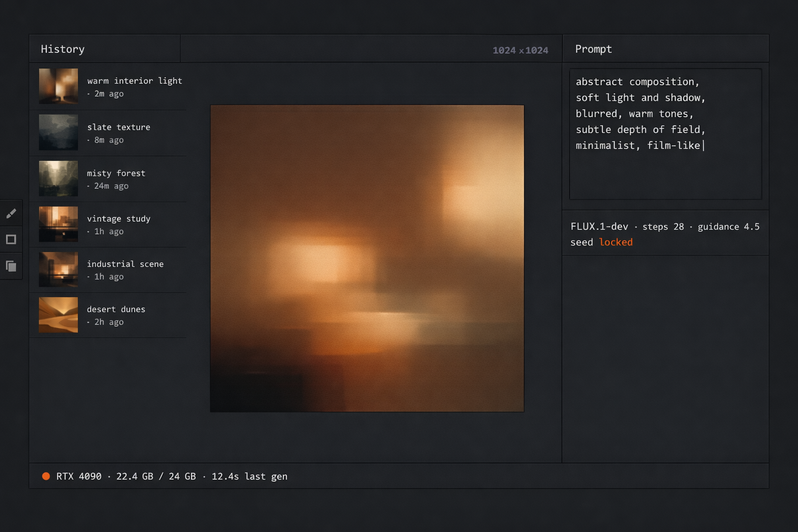
Task: Click the FLUX.1-dev model name
Action: click(599, 227)
